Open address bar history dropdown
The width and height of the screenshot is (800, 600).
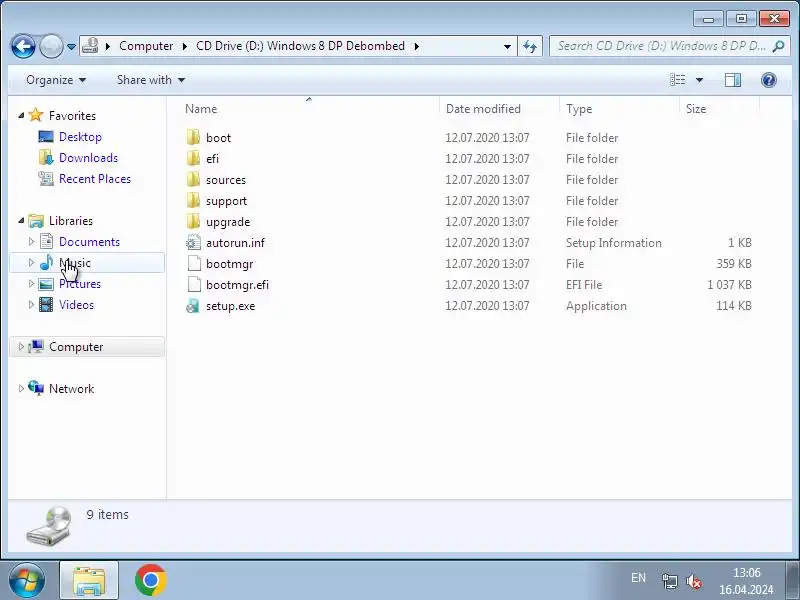507,46
